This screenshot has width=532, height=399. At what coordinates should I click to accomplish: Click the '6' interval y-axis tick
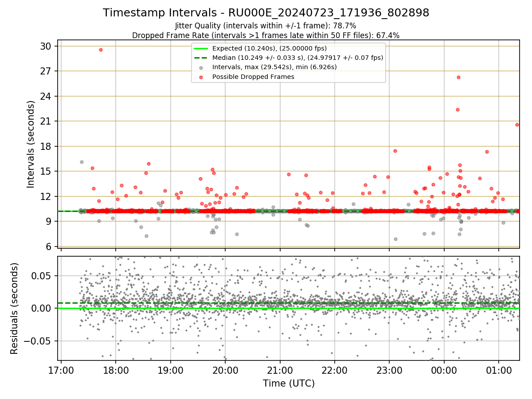tap(50, 246)
